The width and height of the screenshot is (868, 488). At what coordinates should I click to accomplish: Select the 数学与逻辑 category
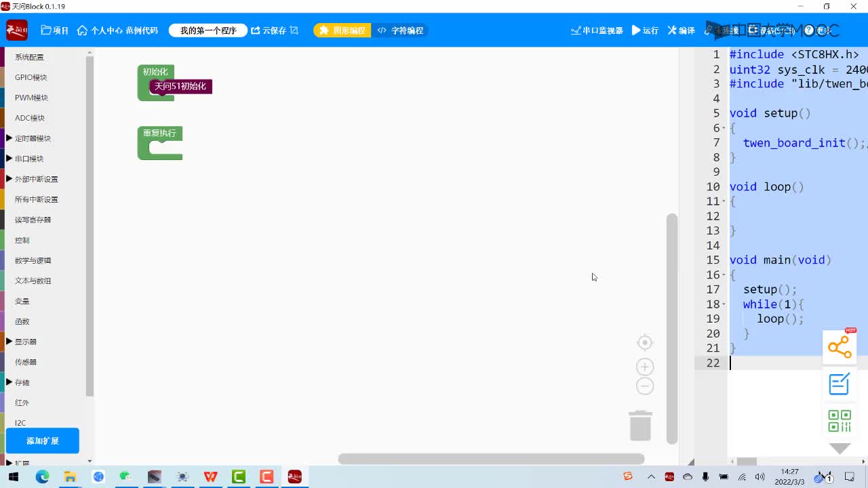coord(33,260)
